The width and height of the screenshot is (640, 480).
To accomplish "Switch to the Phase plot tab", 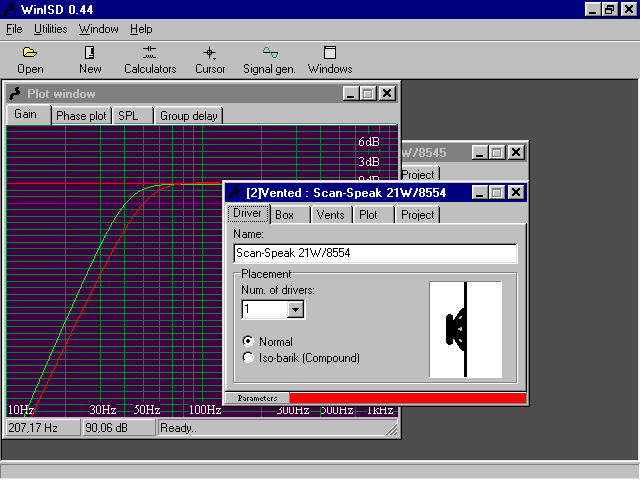I will pos(81,116).
